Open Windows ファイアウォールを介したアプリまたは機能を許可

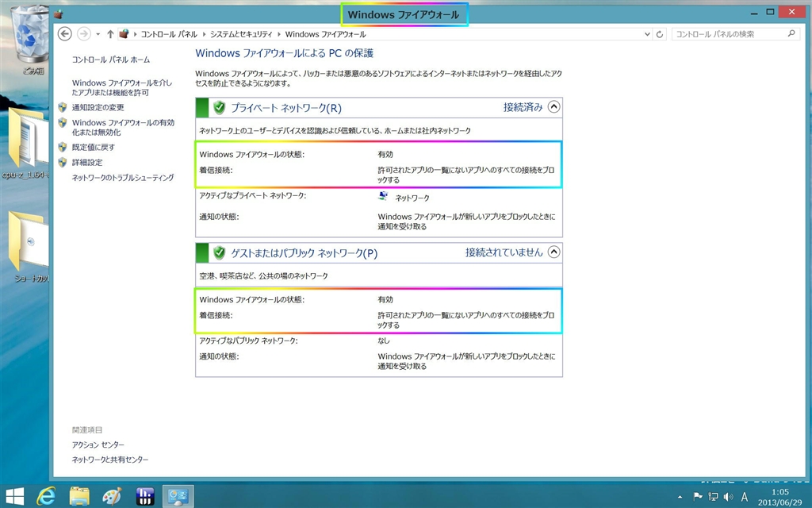(121, 87)
